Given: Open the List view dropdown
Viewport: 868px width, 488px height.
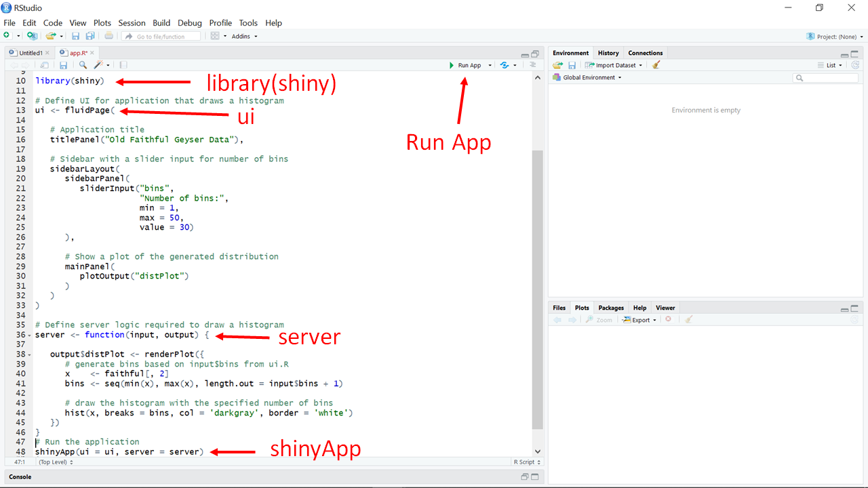Looking at the screenshot, I should coord(831,64).
